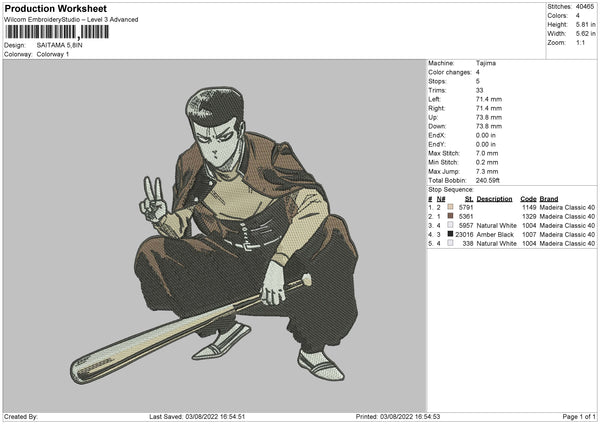Click the 'Brand' column header
The image size is (600, 424).
click(x=549, y=199)
